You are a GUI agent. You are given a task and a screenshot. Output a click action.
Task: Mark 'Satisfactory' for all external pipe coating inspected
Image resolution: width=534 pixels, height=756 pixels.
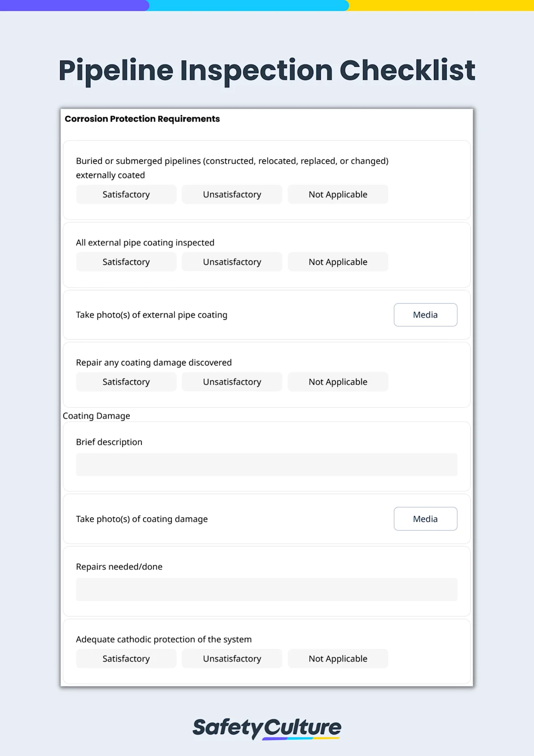pos(126,262)
